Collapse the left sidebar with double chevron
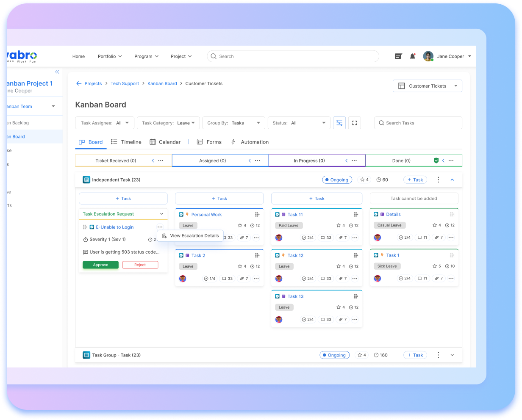Screen dimensions: 522x420 point(57,72)
